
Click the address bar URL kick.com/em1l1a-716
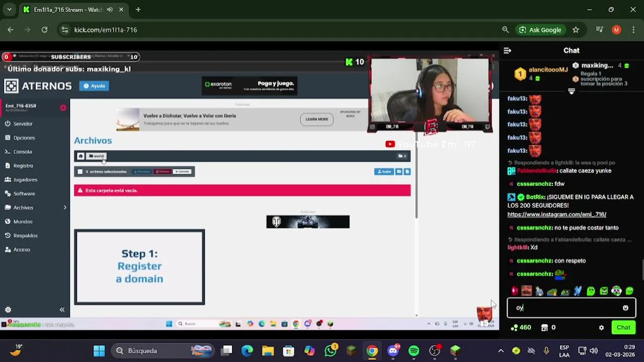click(x=106, y=30)
